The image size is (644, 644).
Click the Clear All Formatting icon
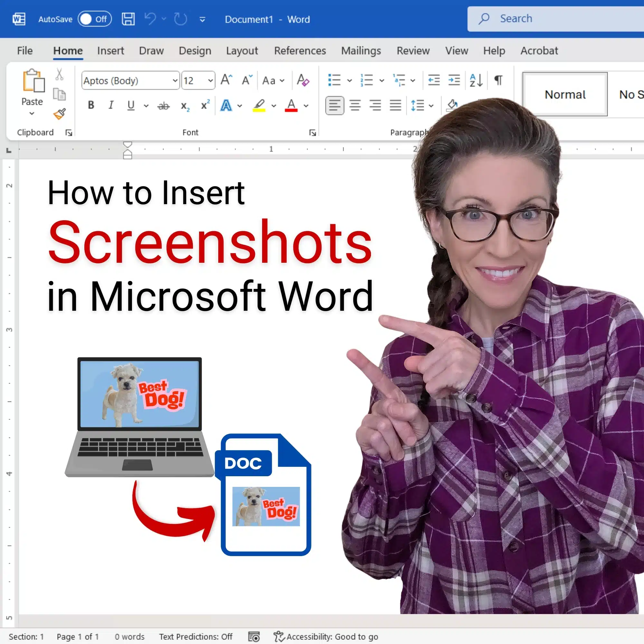pos(303,80)
